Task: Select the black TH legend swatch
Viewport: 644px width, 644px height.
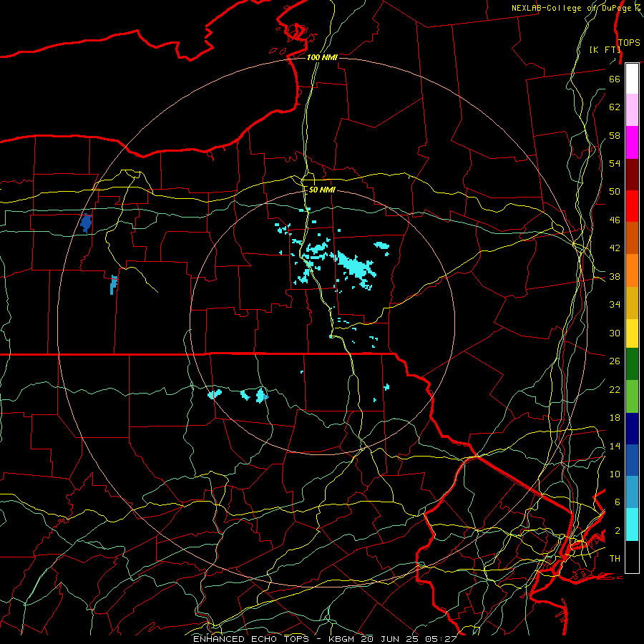Action: [x=632, y=557]
